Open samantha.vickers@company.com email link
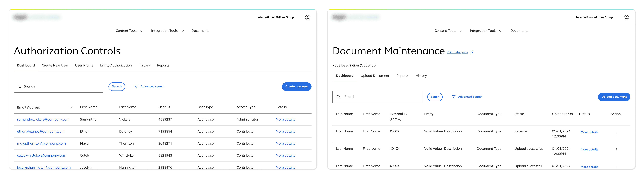This screenshot has width=644, height=178. coord(43,120)
